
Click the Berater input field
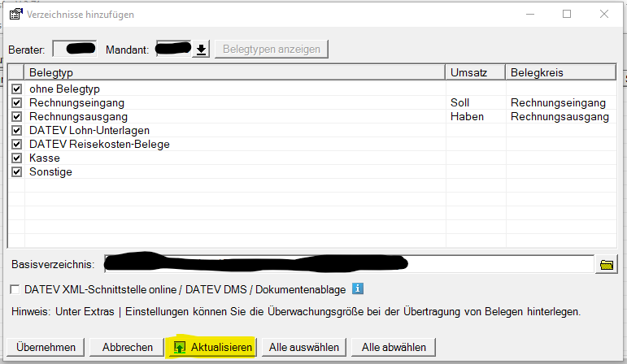(74, 50)
